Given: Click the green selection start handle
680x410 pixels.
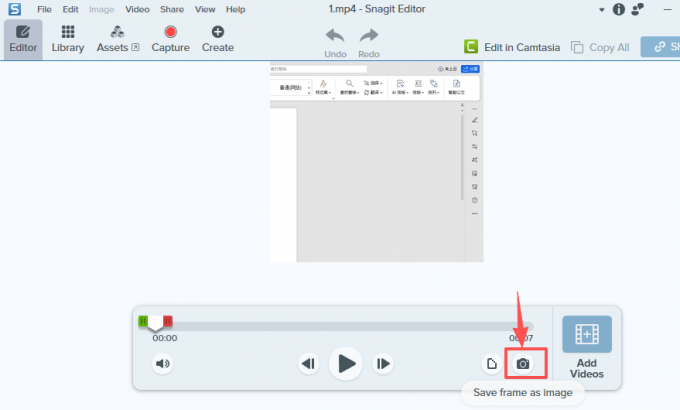Looking at the screenshot, I should point(143,321).
